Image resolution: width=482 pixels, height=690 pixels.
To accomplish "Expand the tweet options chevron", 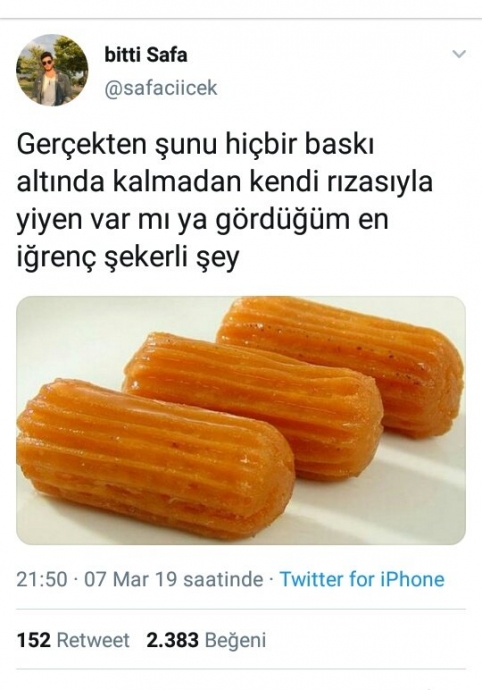I will point(459,54).
